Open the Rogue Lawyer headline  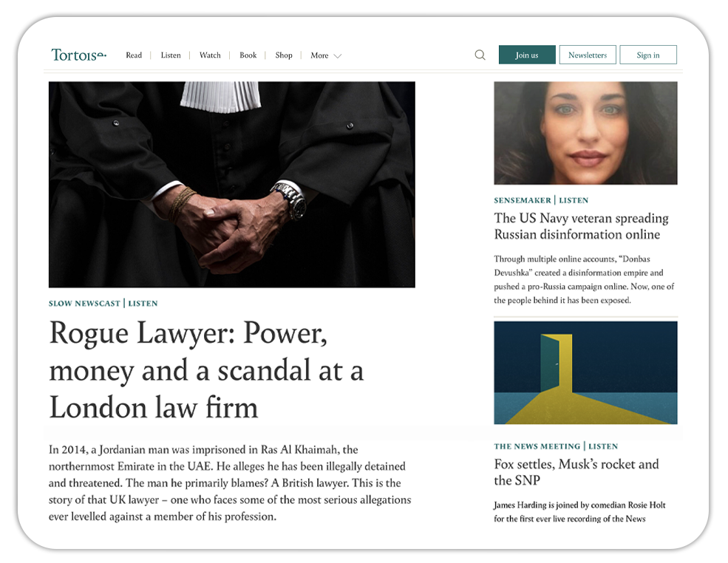click(x=207, y=370)
